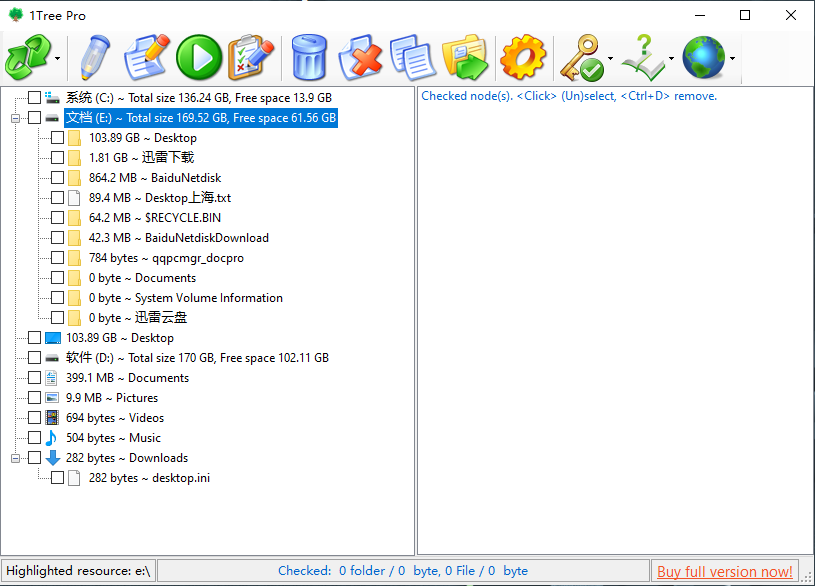Click the Checked node(s) hint text
This screenshot has height=586, width=815.
[x=569, y=96]
